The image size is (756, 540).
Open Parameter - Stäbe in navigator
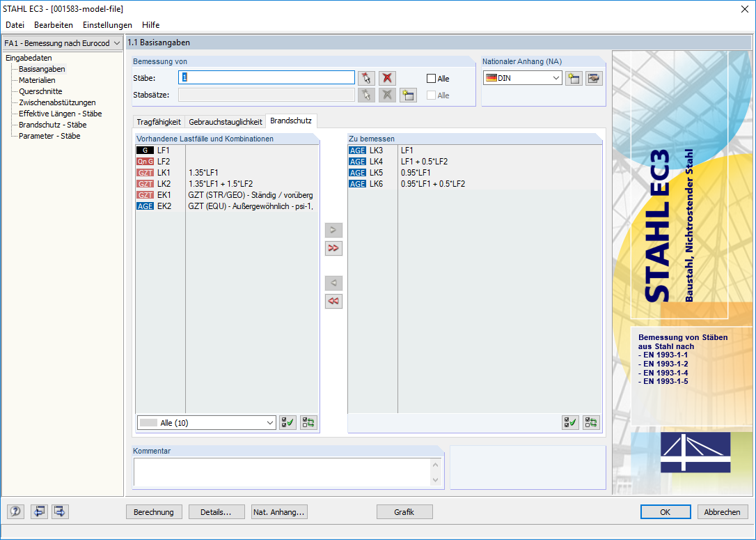pyautogui.click(x=49, y=136)
